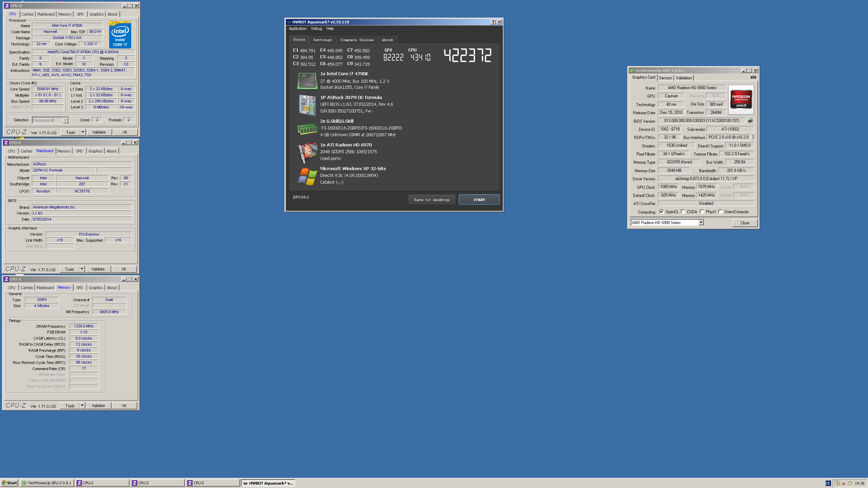This screenshot has width=868, height=488.
Task: Switch to the Sensors tab in GPU-Z
Action: point(665,78)
